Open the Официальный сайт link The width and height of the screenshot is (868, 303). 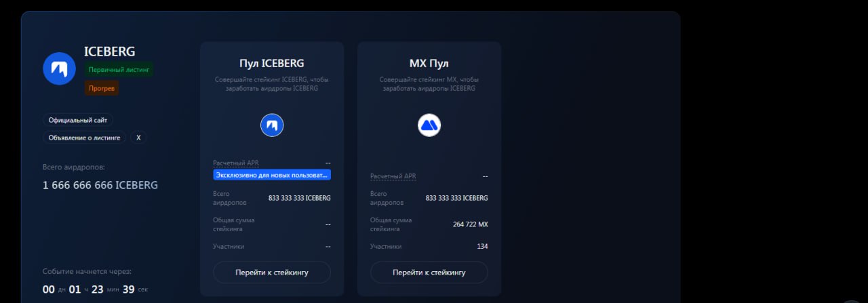pos(78,120)
